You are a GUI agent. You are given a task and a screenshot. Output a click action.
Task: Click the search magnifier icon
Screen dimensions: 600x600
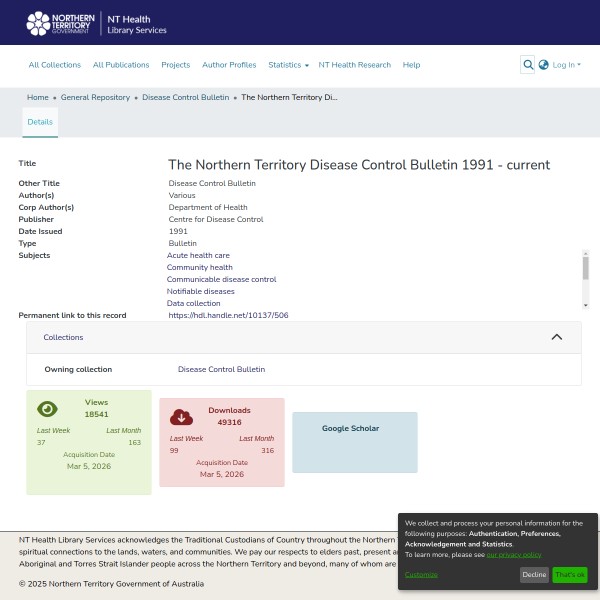(528, 65)
